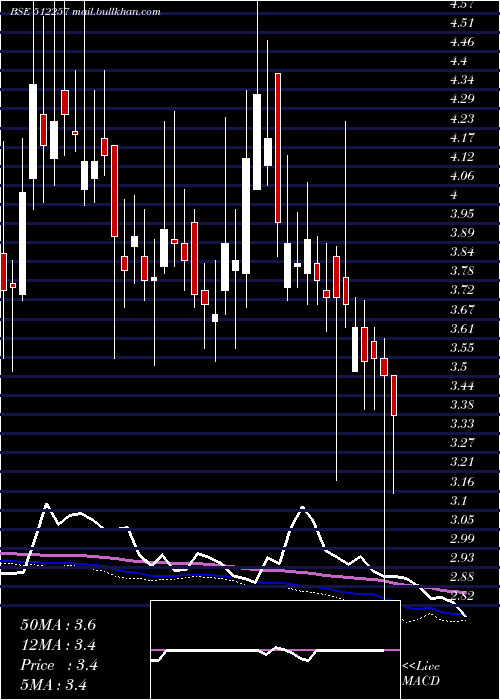Click the 4.4 price axis label
The image size is (500, 700).
(458, 61)
